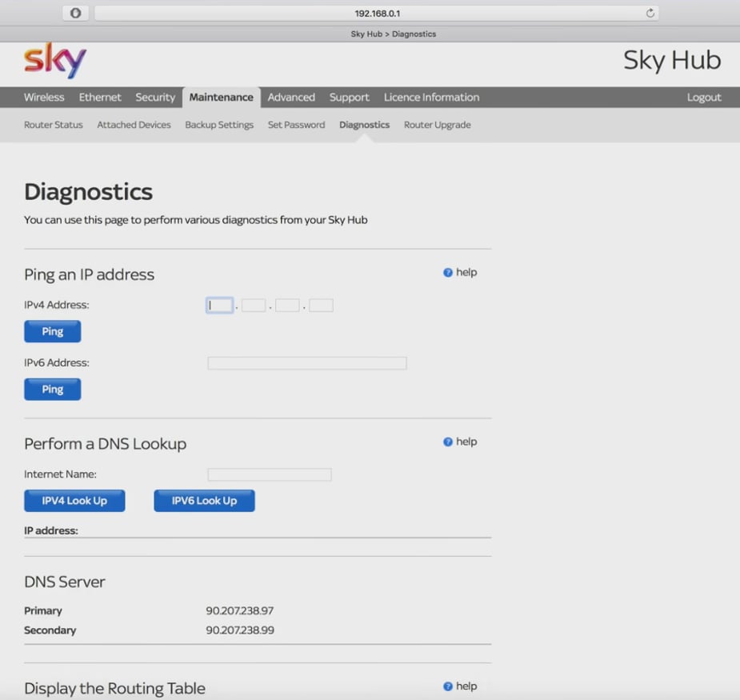Screen dimensions: 740x700
Task: Click the second IPv4 address octet field
Action: point(254,306)
